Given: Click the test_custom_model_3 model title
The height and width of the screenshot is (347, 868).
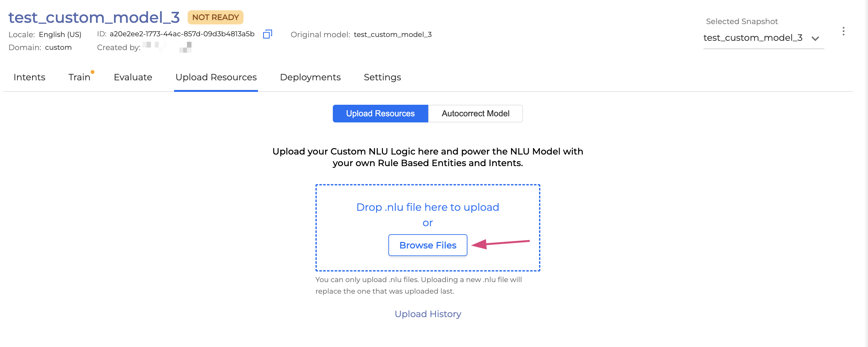Looking at the screenshot, I should tap(94, 17).
